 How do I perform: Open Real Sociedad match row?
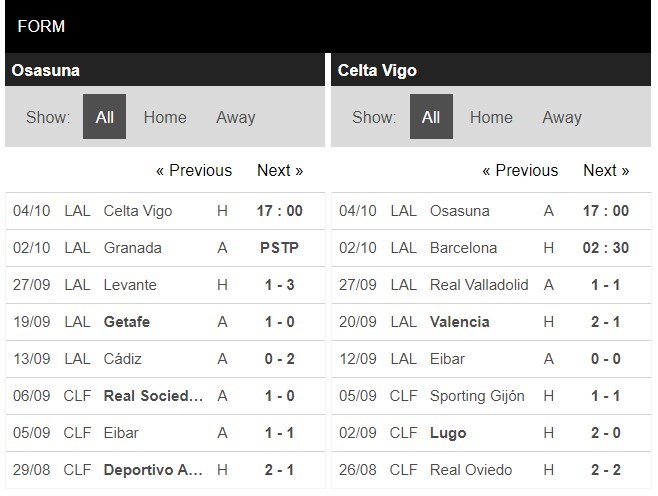pos(165,396)
